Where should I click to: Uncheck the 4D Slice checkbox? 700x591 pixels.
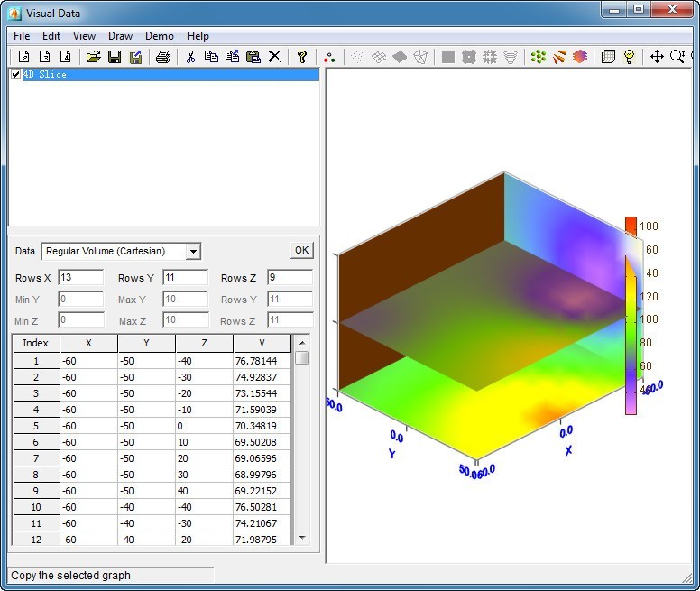(15, 75)
